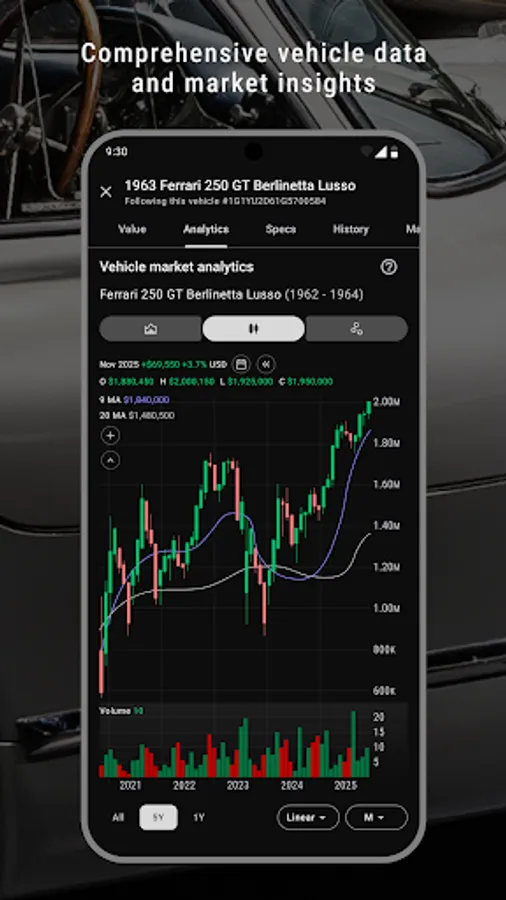Select the 1Y time range
The image size is (506, 900).
coord(198,817)
